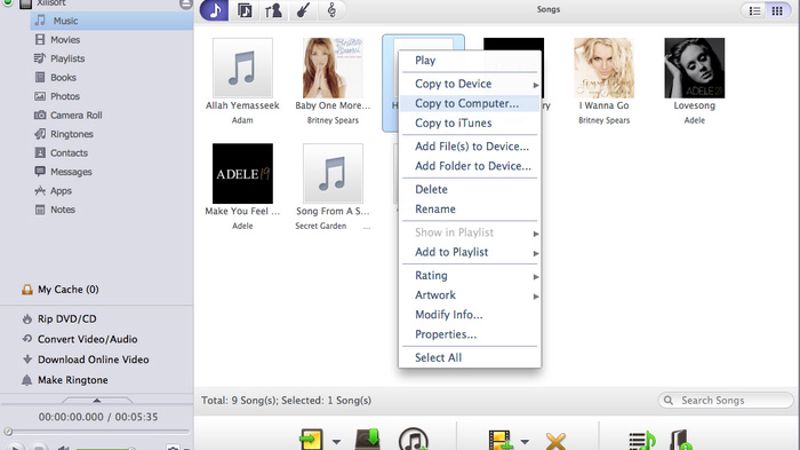Open the Movies category icon
Viewport: 800px width, 450px height.
40,39
